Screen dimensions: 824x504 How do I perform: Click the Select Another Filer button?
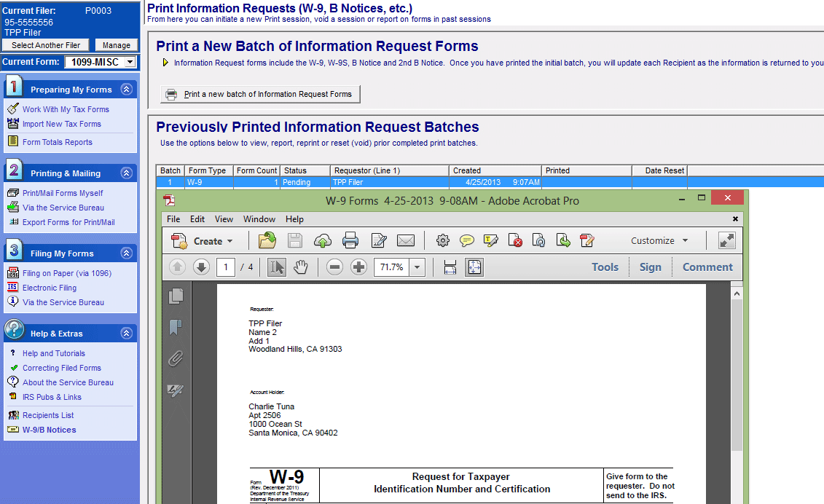(x=46, y=45)
